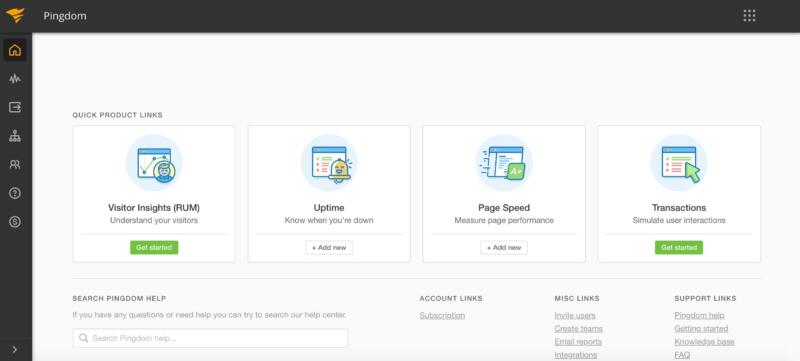Screen dimensions: 800x361
Task: Open the Invite users link
Action: (575, 316)
